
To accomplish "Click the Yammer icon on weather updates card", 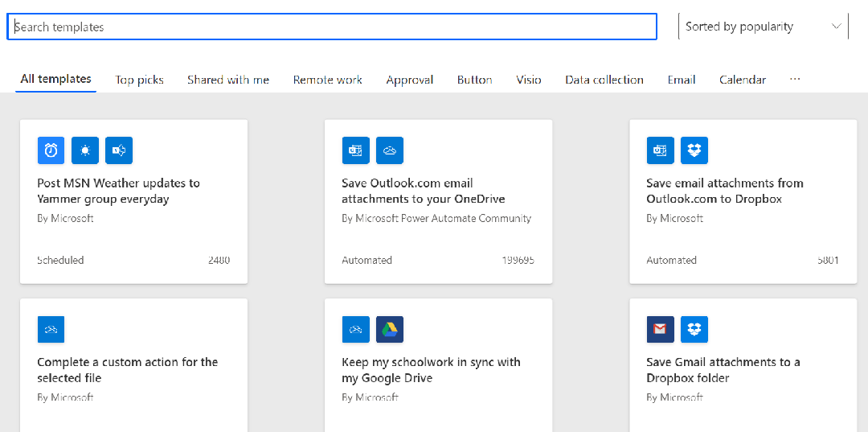I will tap(119, 150).
